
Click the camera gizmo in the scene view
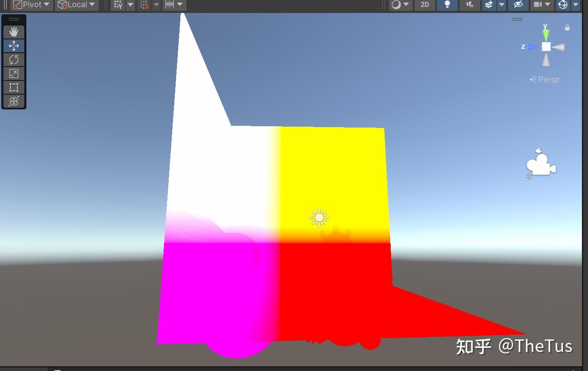pyautogui.click(x=541, y=164)
